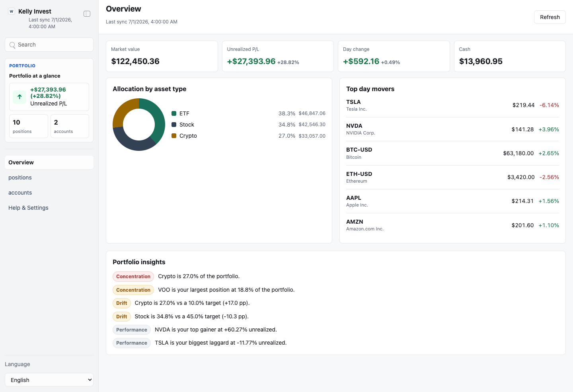This screenshot has width=573, height=392.
Task: Select the ETH-USD Ethereum row
Action: pos(452,177)
